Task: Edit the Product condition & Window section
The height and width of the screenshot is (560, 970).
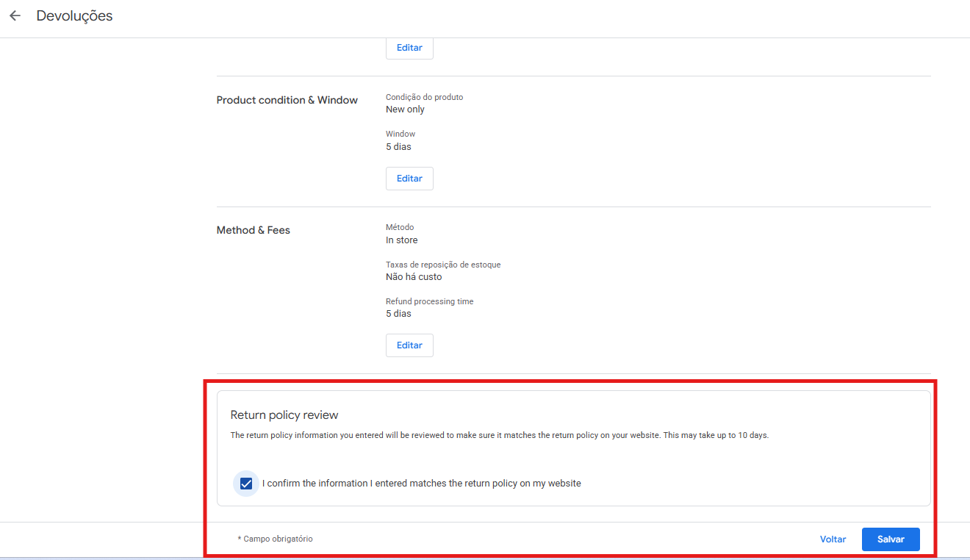Action: (x=409, y=179)
